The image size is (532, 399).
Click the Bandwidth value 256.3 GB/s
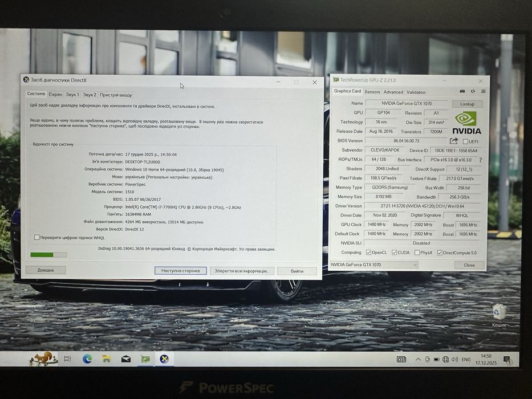(460, 197)
